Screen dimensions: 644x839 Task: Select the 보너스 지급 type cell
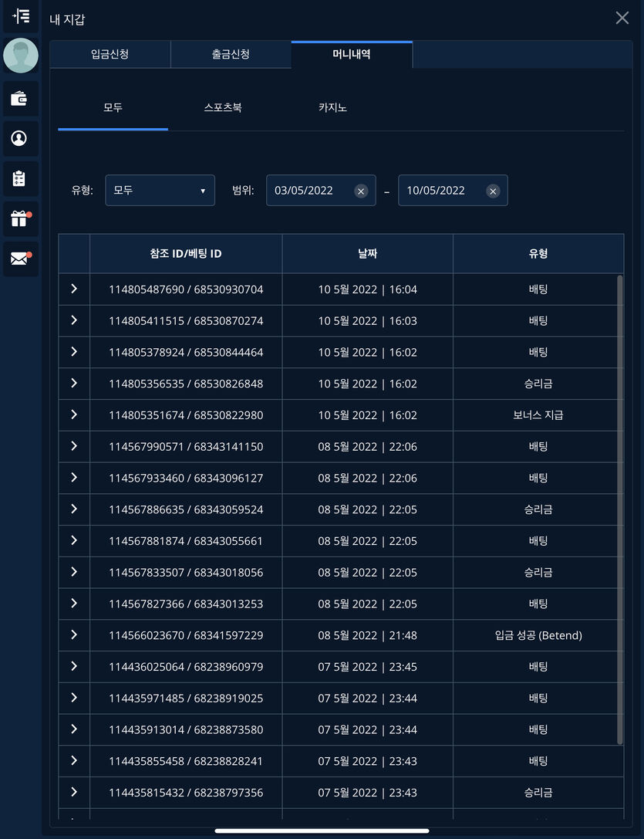click(x=538, y=415)
